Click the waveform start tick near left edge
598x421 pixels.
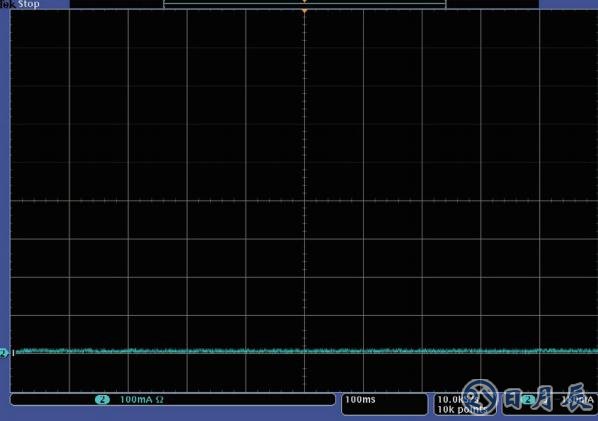13,353
